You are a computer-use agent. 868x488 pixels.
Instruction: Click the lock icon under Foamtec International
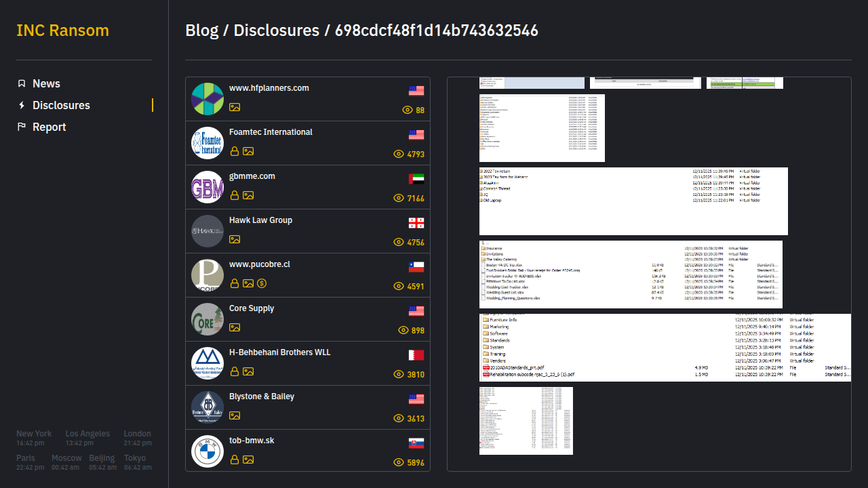pyautogui.click(x=235, y=151)
